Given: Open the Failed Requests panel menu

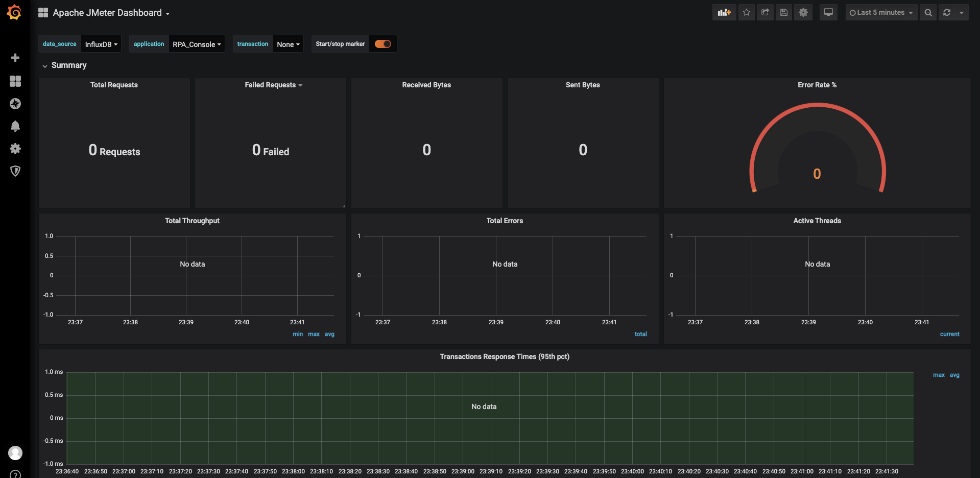Looking at the screenshot, I should point(273,85).
